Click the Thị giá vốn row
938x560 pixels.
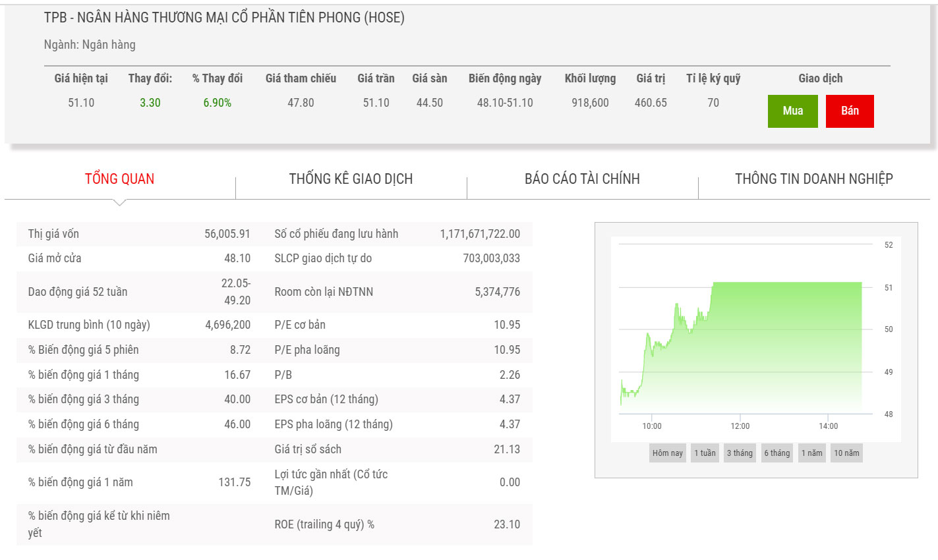pyautogui.click(x=138, y=234)
